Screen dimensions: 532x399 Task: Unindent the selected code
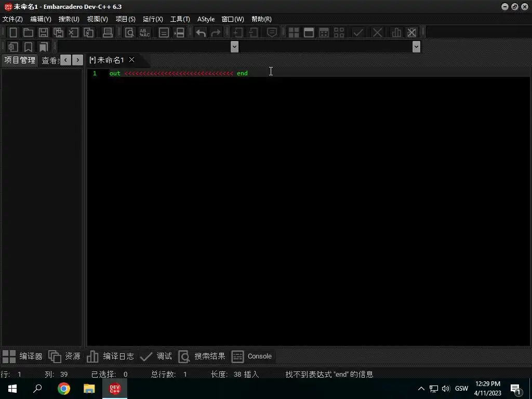coord(253,33)
